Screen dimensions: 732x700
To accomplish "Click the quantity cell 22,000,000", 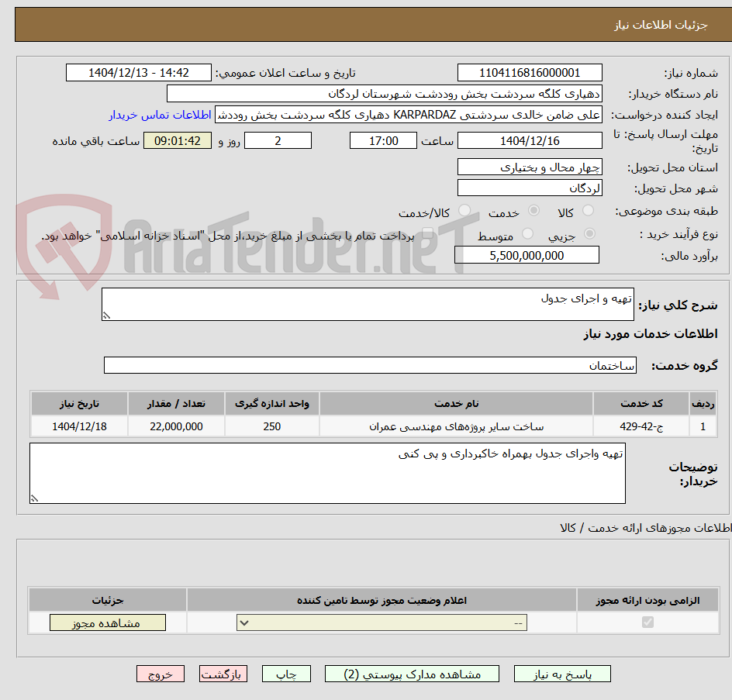I will click(x=177, y=426).
